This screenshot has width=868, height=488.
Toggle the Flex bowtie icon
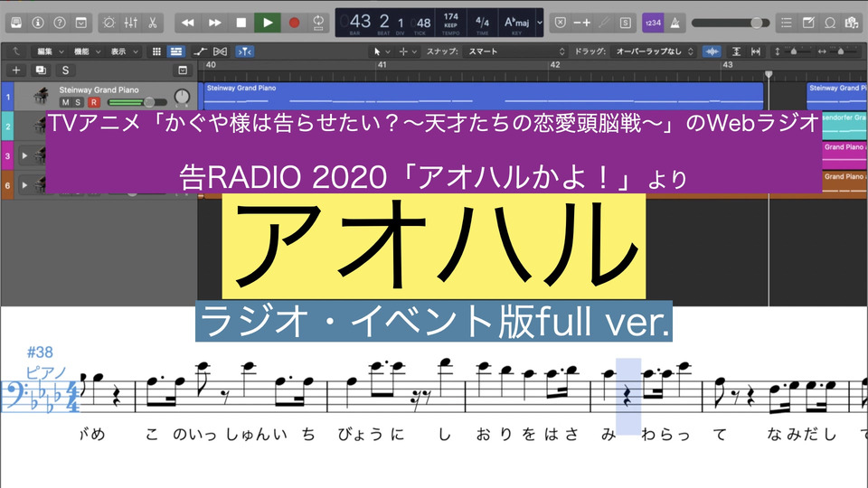click(221, 52)
